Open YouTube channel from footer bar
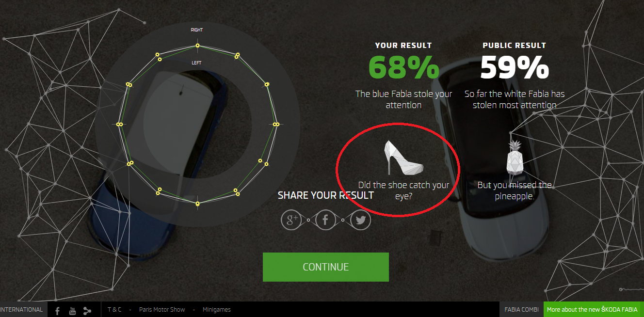 [x=72, y=311]
